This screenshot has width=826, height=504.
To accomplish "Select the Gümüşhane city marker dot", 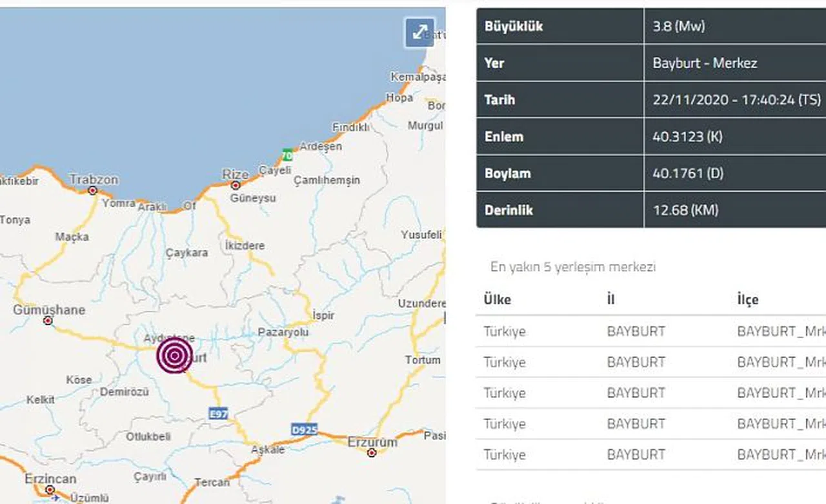I will (x=48, y=320).
